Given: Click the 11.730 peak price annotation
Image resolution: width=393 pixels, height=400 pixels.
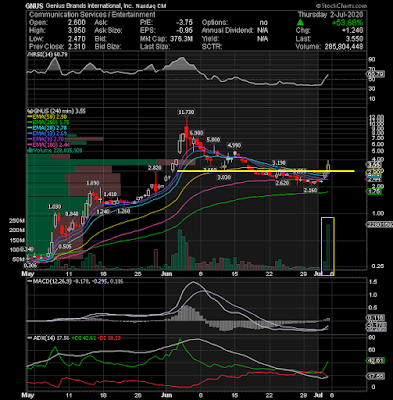Looking at the screenshot, I should point(186,112).
